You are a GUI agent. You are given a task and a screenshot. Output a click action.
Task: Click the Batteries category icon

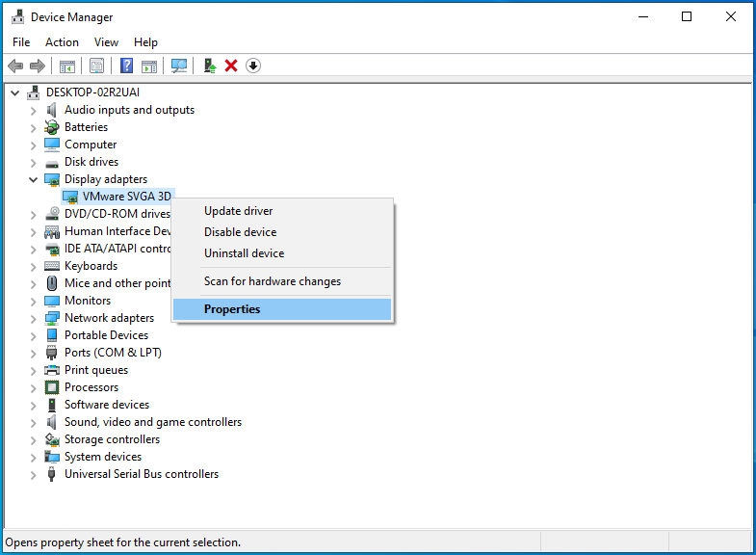(52, 127)
